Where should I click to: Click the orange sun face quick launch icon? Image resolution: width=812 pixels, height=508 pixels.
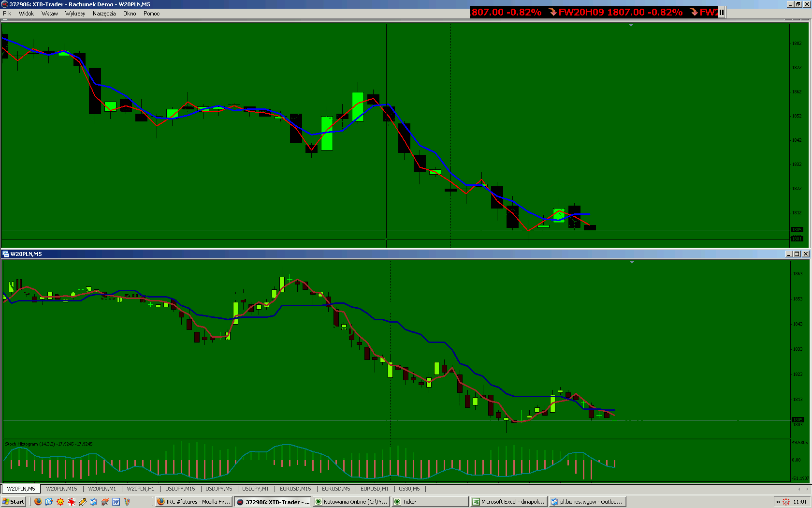pos(60,502)
